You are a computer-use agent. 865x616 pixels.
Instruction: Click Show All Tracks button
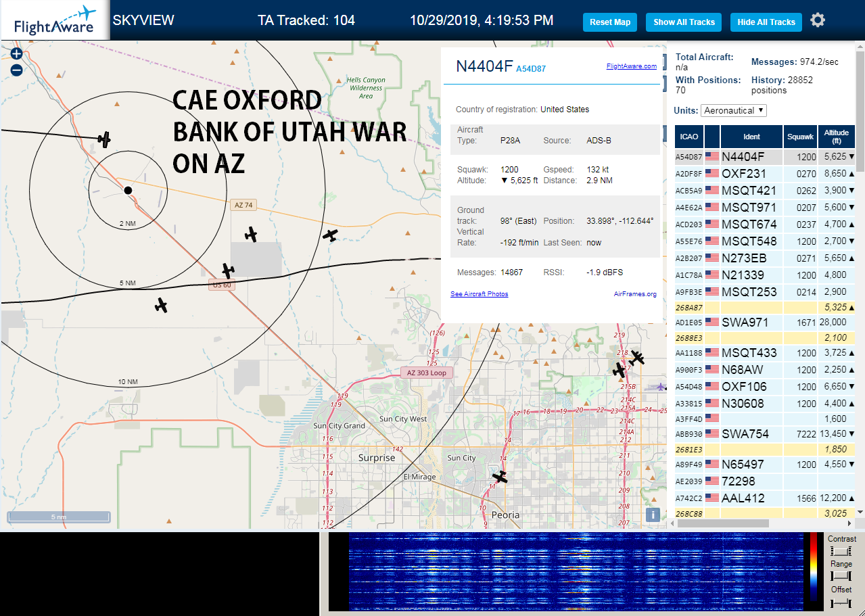point(684,22)
